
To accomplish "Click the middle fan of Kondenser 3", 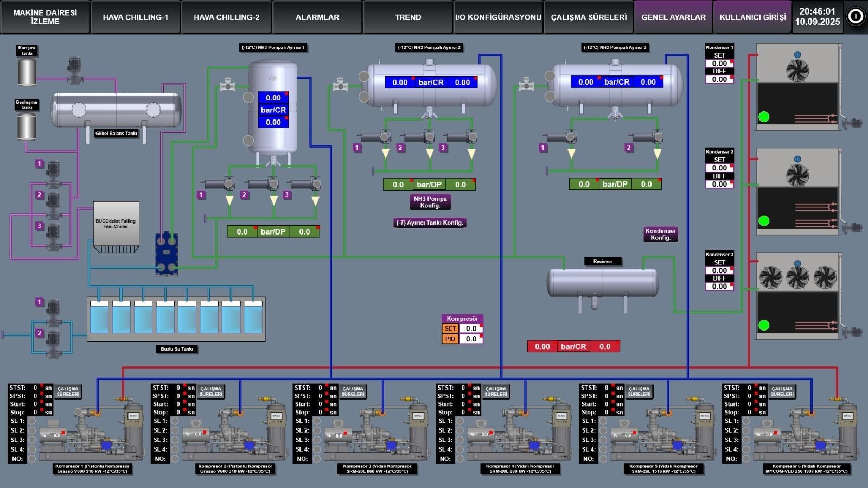I will point(797,277).
